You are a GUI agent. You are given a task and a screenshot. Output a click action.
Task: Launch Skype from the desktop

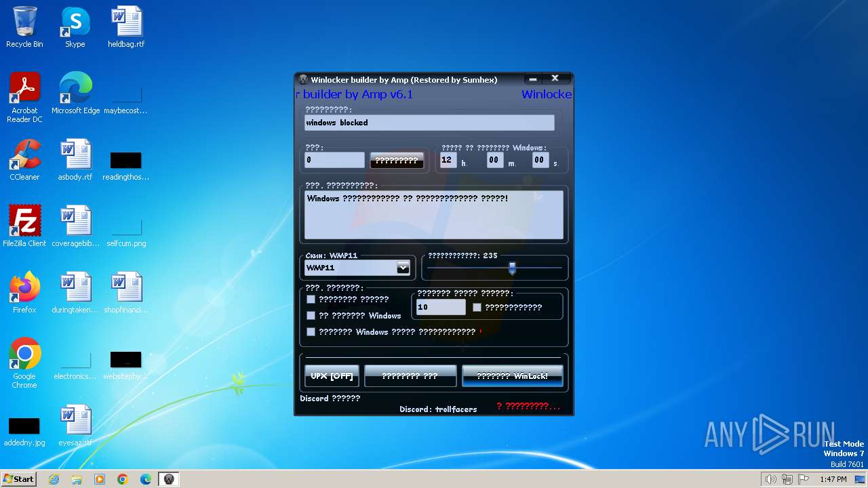pyautogui.click(x=75, y=27)
